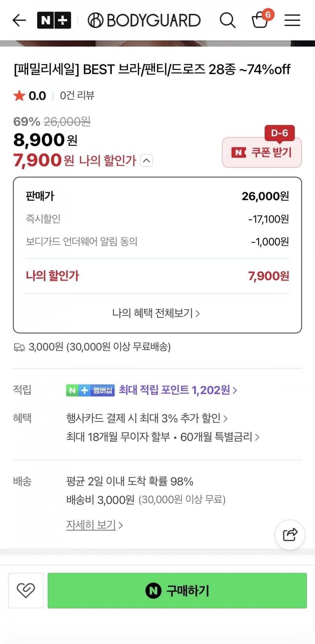Tap the N+ 멤버십 badge

pos(90,390)
